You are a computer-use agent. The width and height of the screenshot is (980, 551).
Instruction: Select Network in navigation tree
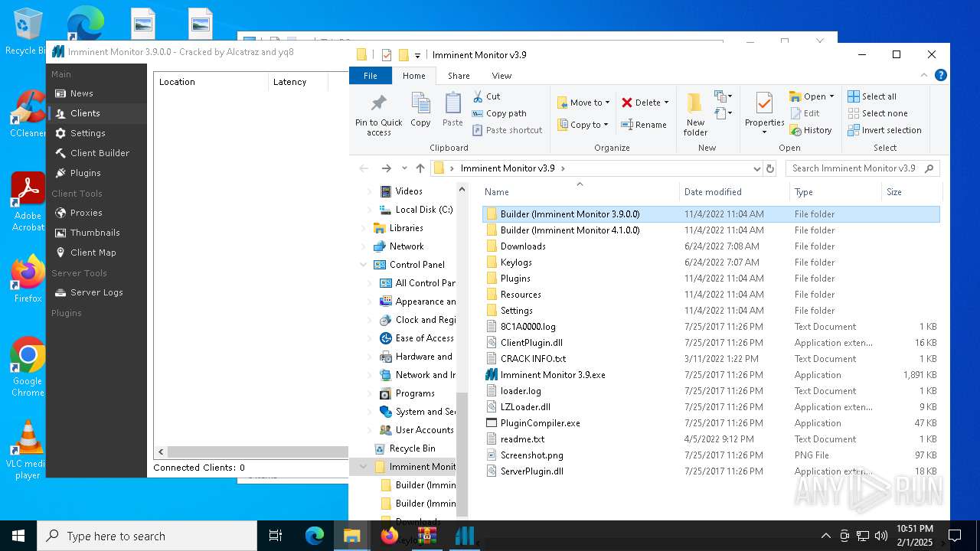pos(406,246)
